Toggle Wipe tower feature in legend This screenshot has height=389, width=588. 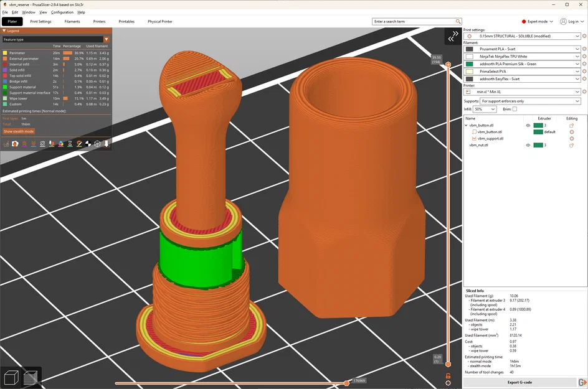pos(55,98)
